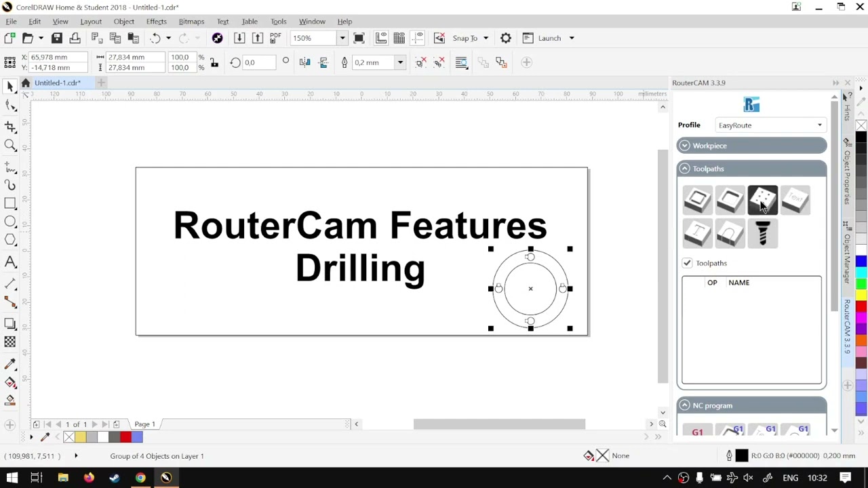Open the Bitmaps menu

tap(191, 22)
